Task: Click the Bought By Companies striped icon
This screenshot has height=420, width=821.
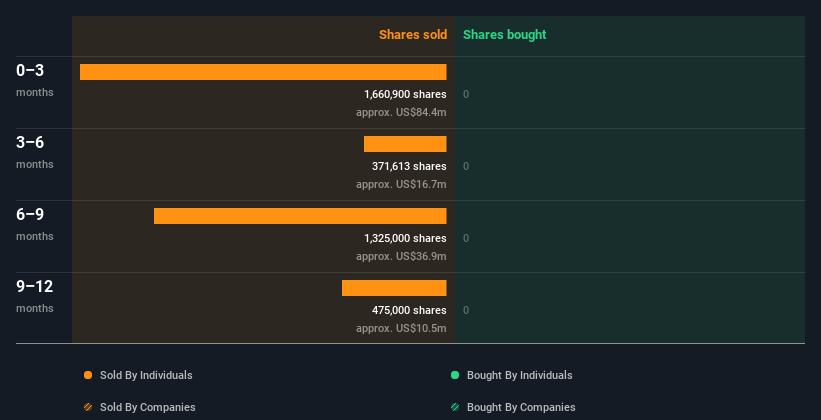Action: (x=455, y=407)
